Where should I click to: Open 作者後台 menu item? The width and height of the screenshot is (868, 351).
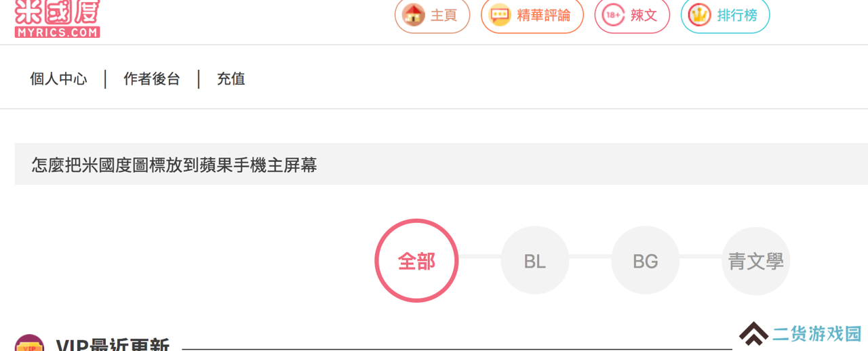152,79
